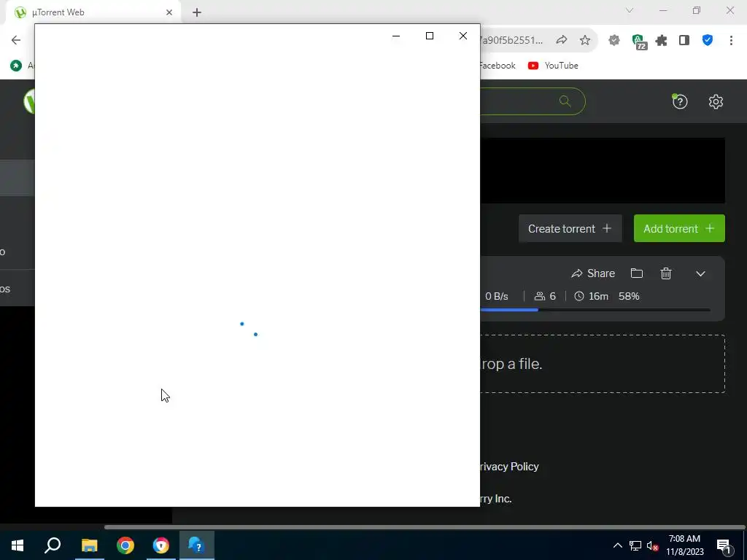Image resolution: width=747 pixels, height=560 pixels.
Task: Show hidden system tray icons
Action: click(617, 545)
